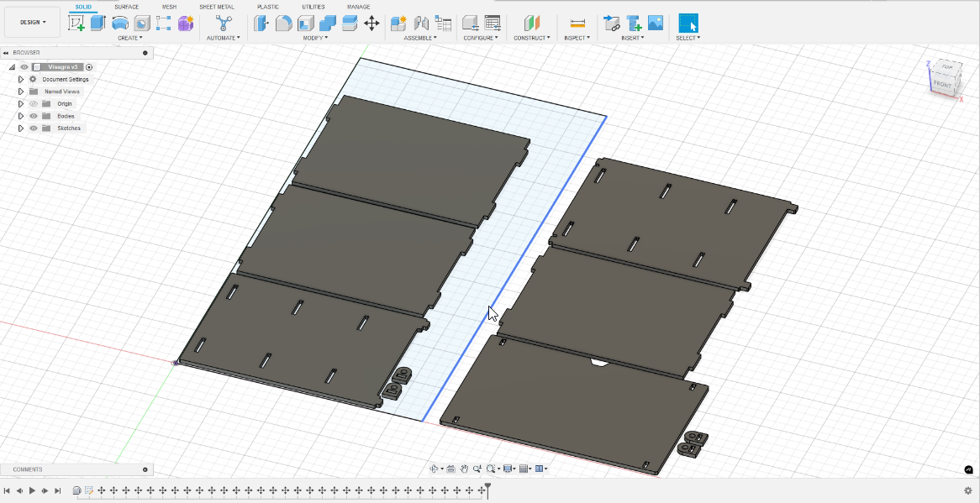980x503 pixels.
Task: Click the Insert McMaster-Carr Component icon
Action: pos(634,24)
